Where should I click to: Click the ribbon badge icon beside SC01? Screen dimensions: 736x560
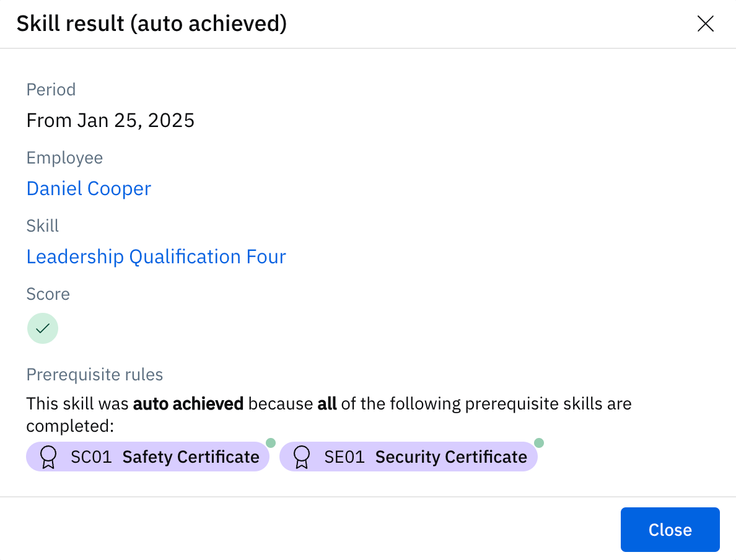pos(48,457)
